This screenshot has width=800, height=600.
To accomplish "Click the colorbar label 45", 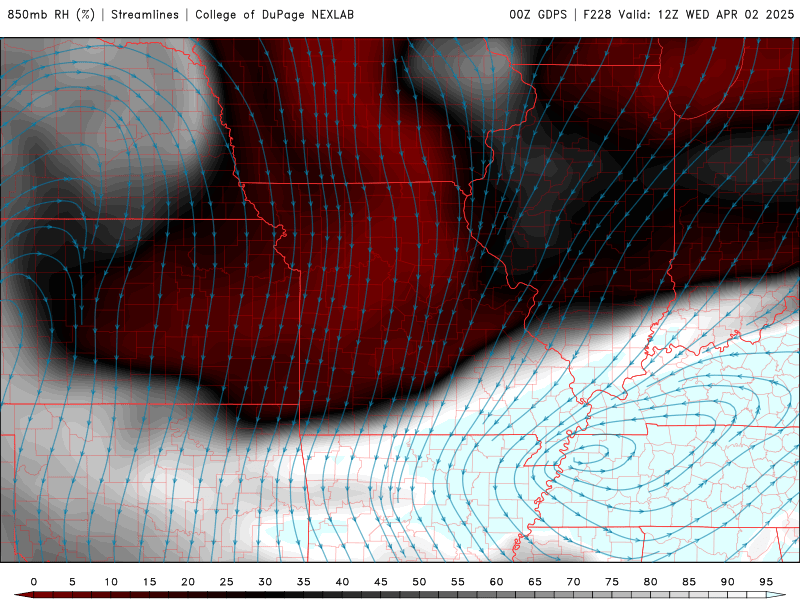I will (x=381, y=582).
